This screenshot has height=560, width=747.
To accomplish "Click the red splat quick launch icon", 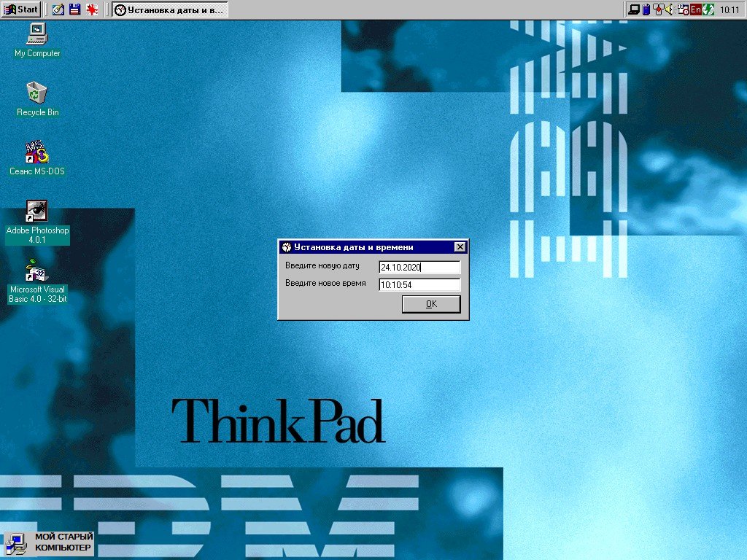I will coord(92,9).
